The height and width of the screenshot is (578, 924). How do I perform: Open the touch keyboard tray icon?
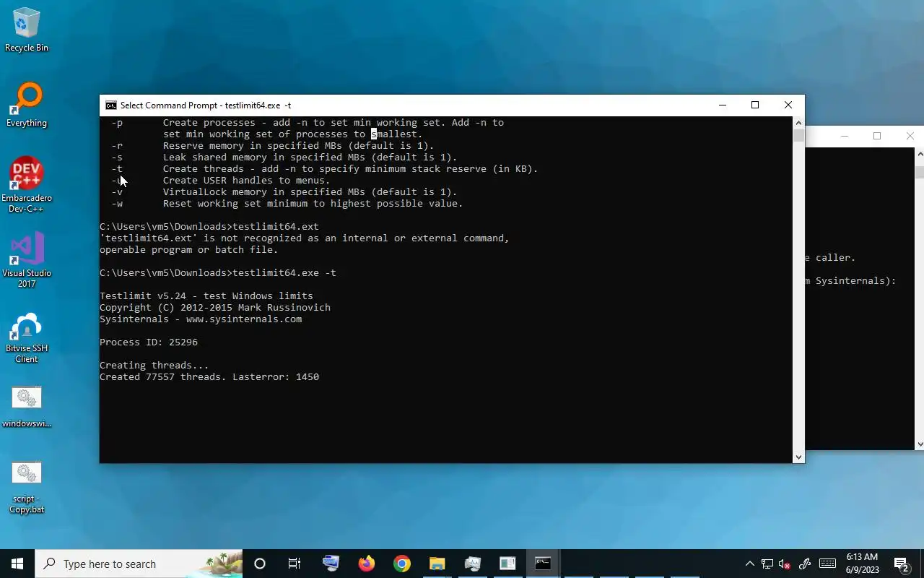(x=827, y=564)
